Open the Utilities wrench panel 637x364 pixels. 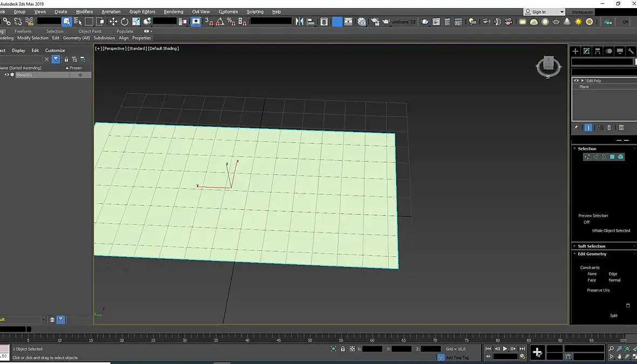(631, 51)
